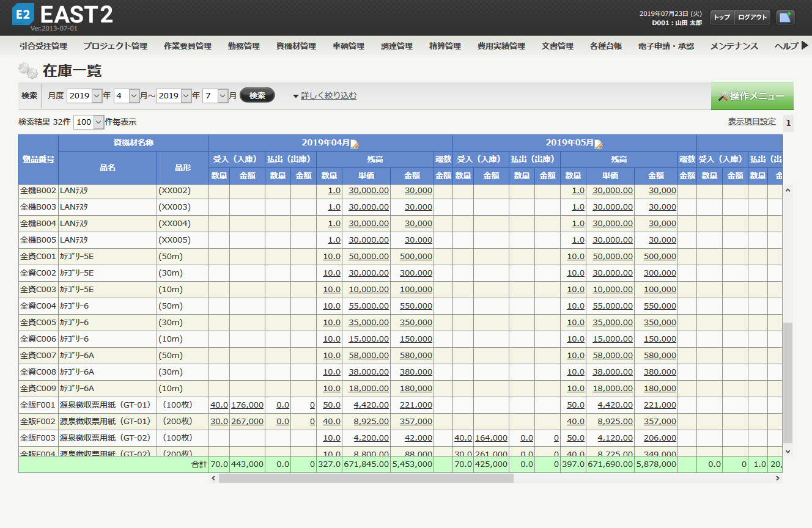Select row 全機B002 LANテスタ
Screen dimensions: 812x528
click(400, 190)
